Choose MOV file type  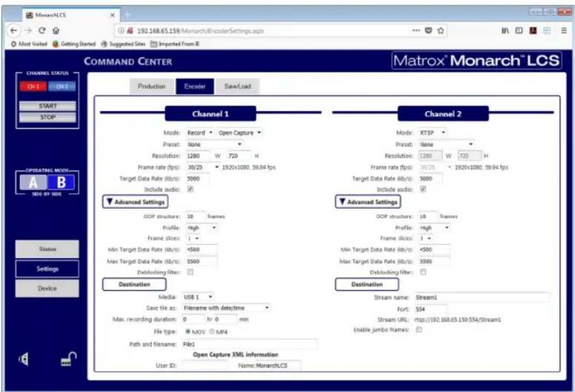click(x=188, y=332)
